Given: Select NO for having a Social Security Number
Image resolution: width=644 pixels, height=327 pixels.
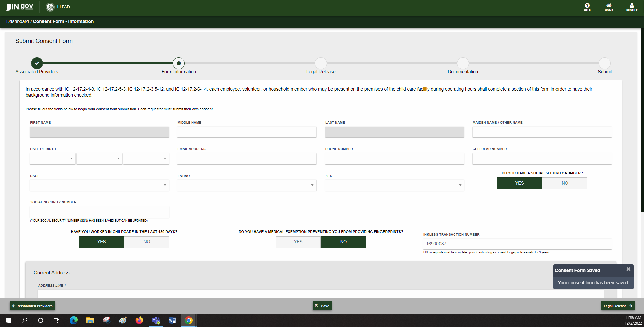Looking at the screenshot, I should pyautogui.click(x=565, y=183).
